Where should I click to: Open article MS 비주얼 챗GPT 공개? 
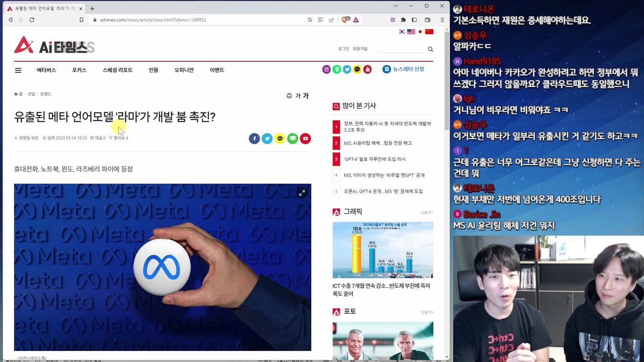click(x=384, y=175)
